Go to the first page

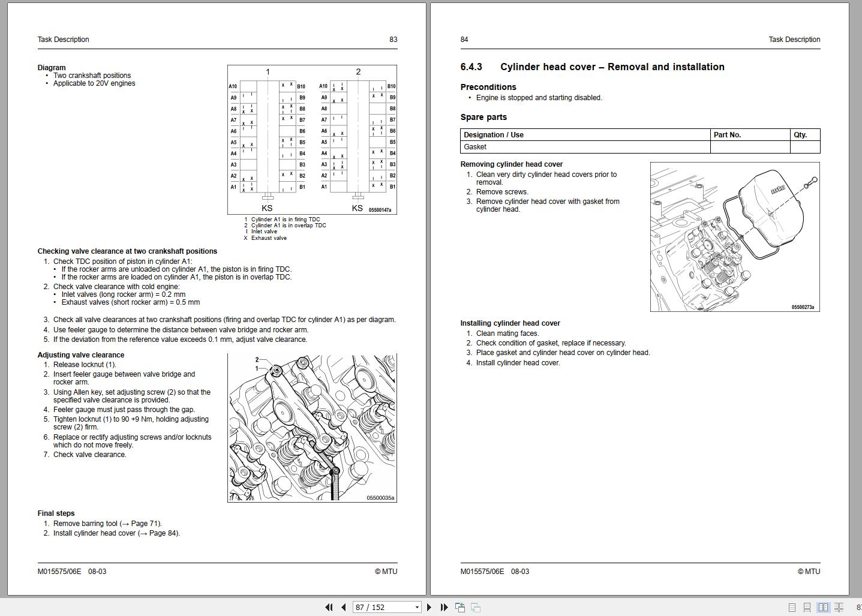329,607
